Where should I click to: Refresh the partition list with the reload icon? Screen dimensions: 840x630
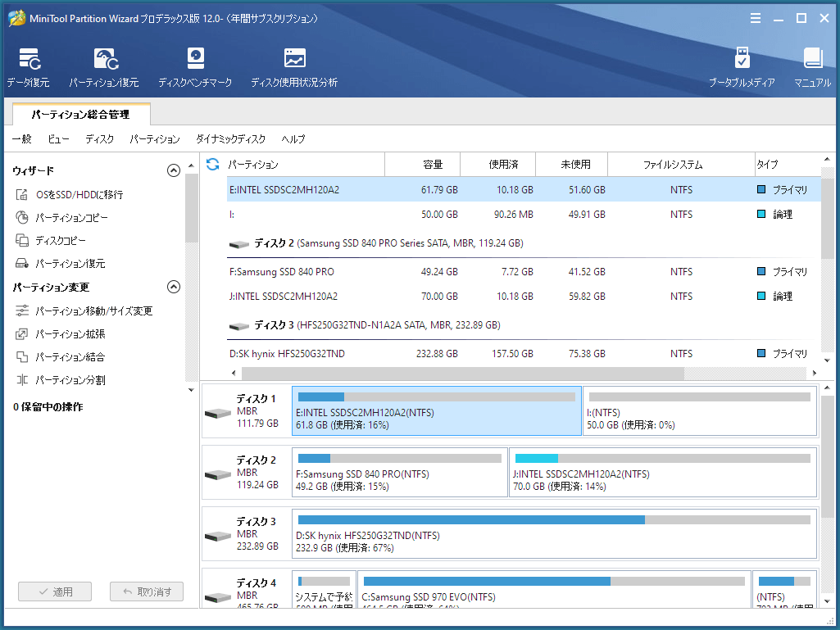[x=213, y=164]
